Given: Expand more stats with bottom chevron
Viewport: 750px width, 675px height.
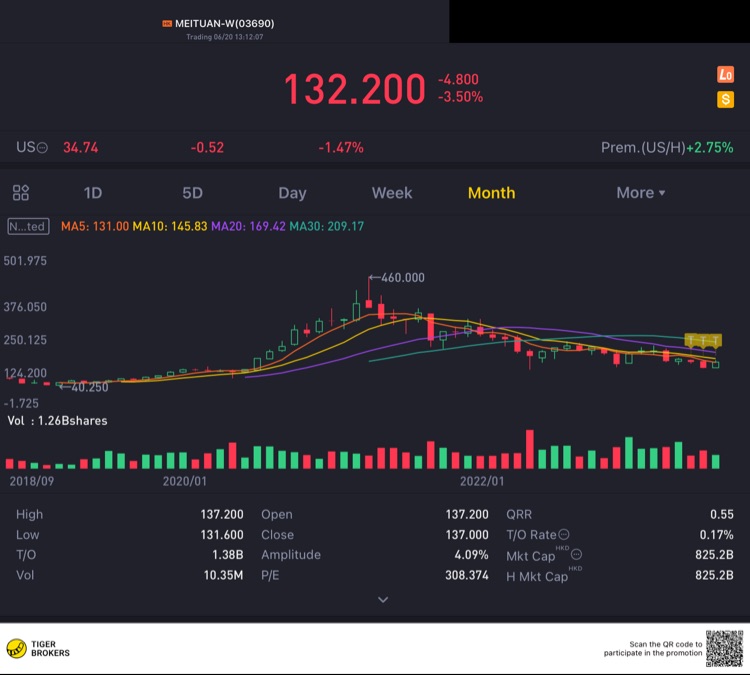Looking at the screenshot, I should (x=383, y=599).
